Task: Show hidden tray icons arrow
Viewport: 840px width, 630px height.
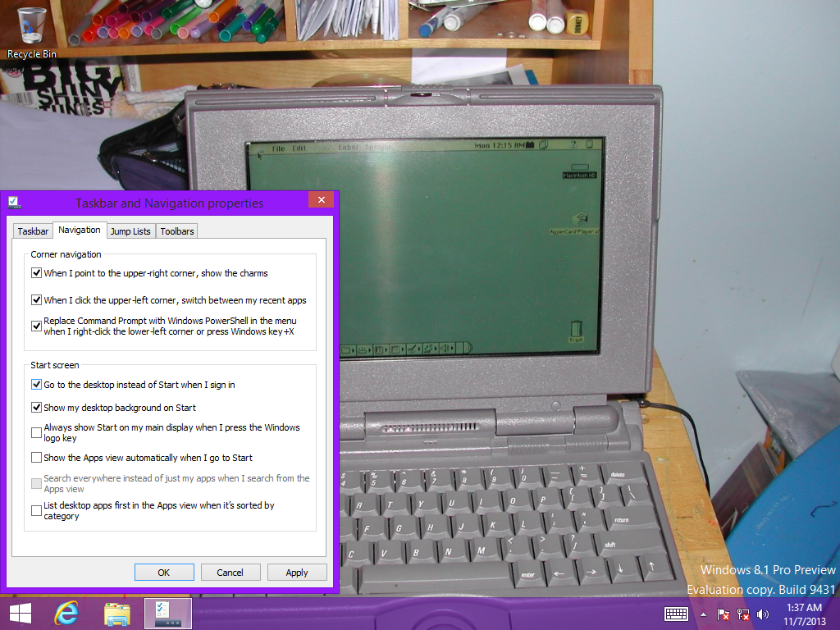Action: click(703, 614)
